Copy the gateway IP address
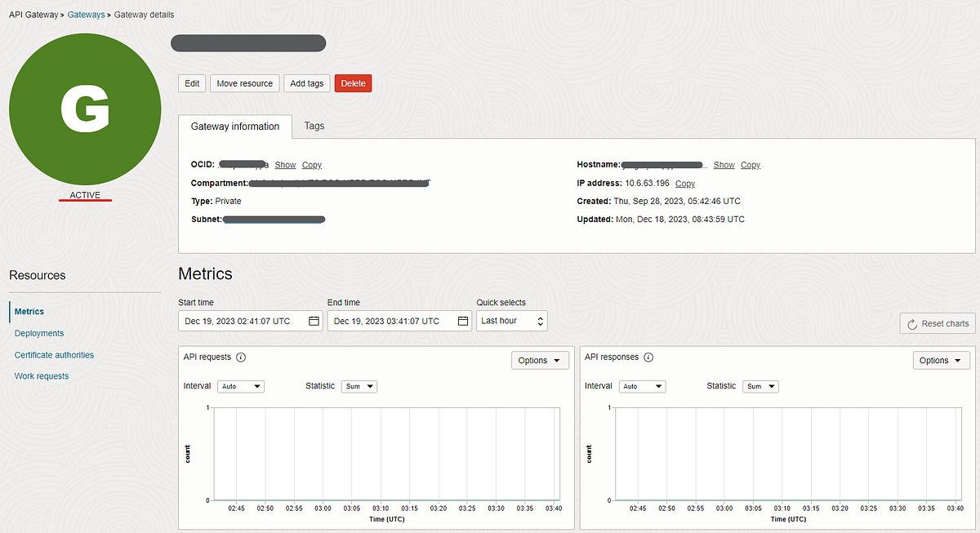The height and width of the screenshot is (533, 980). (x=684, y=183)
